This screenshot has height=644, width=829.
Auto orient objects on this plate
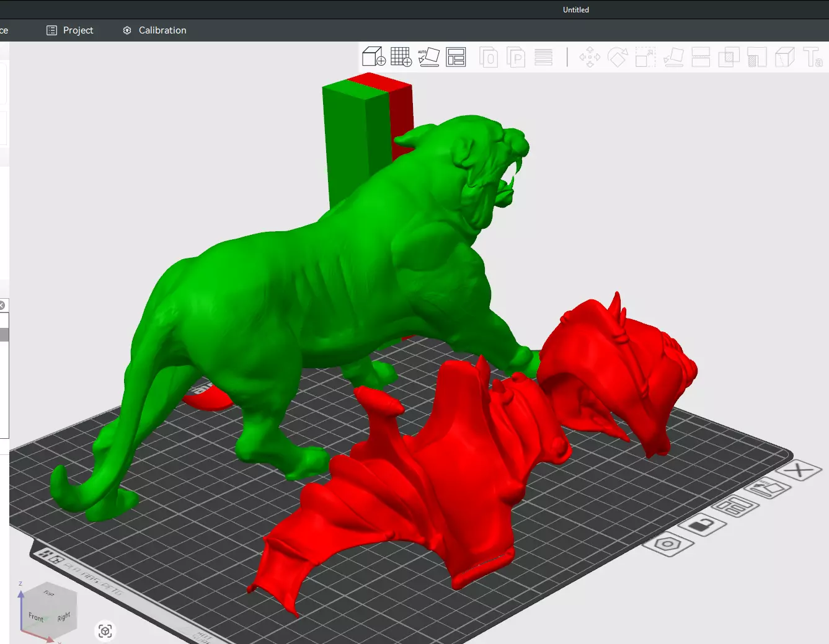click(x=768, y=488)
